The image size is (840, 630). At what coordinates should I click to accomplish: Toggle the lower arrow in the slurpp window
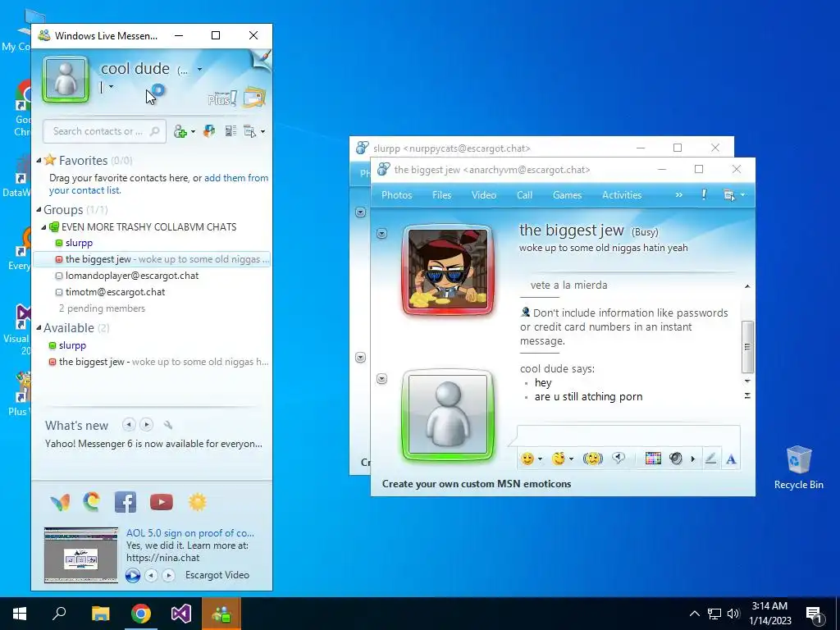pos(361,358)
